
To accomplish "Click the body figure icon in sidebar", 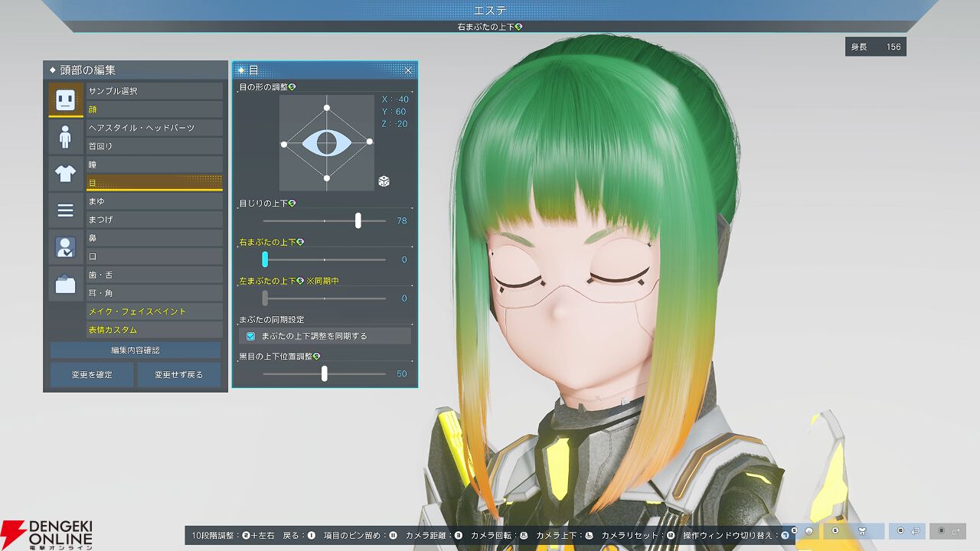I will tap(66, 137).
